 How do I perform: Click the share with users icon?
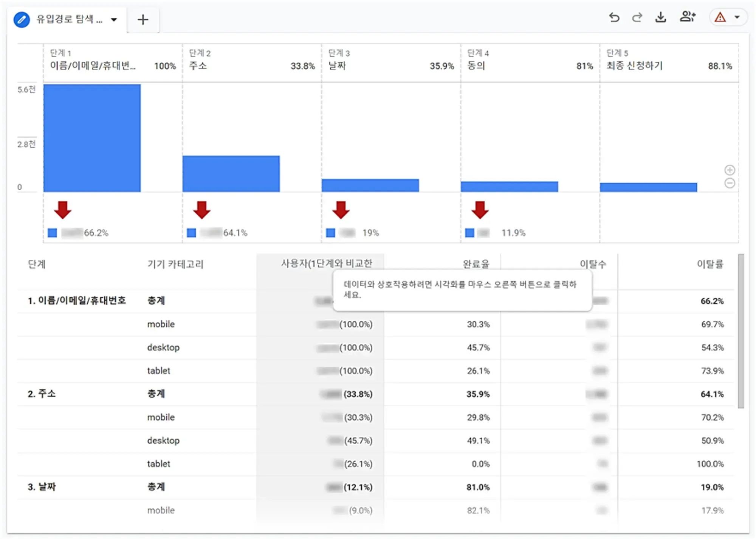point(687,17)
